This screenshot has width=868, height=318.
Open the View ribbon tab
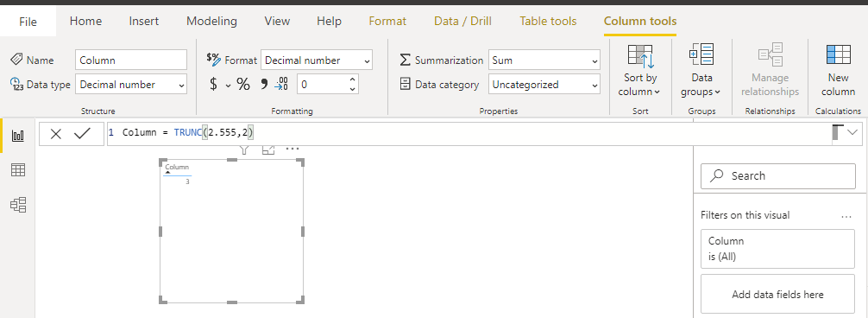coord(277,21)
